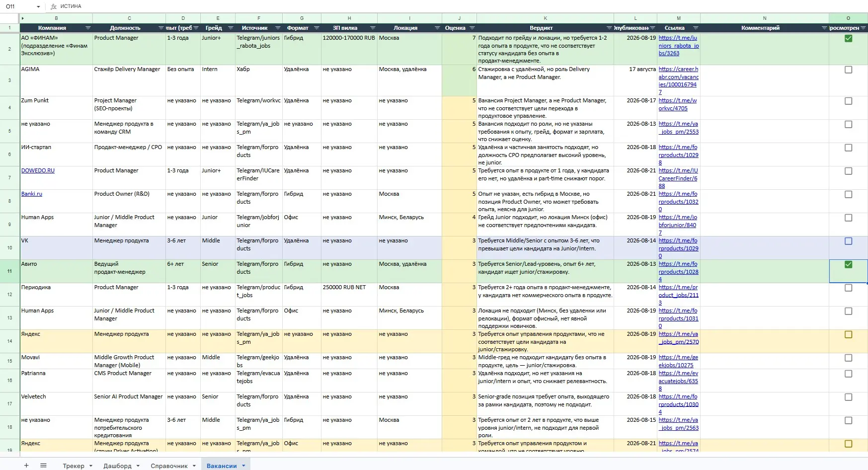
Task: Open the filter dropdown for Просмотрен column
Action: coord(864,28)
